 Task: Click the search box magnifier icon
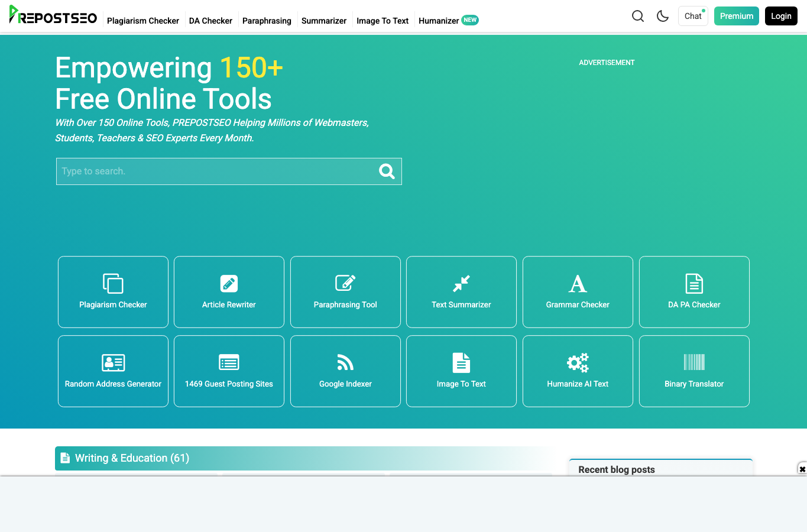[387, 171]
